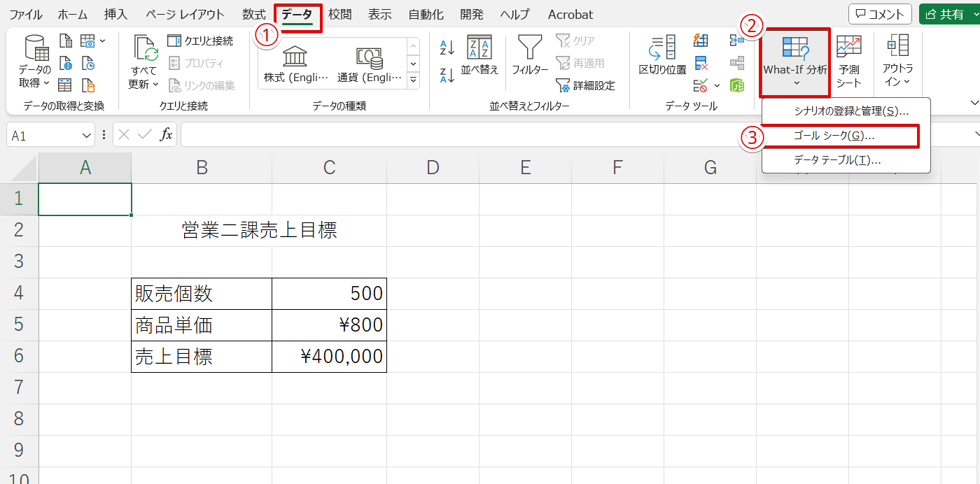Open the ファイル (File) tab
This screenshot has width=980, height=484.
25,14
